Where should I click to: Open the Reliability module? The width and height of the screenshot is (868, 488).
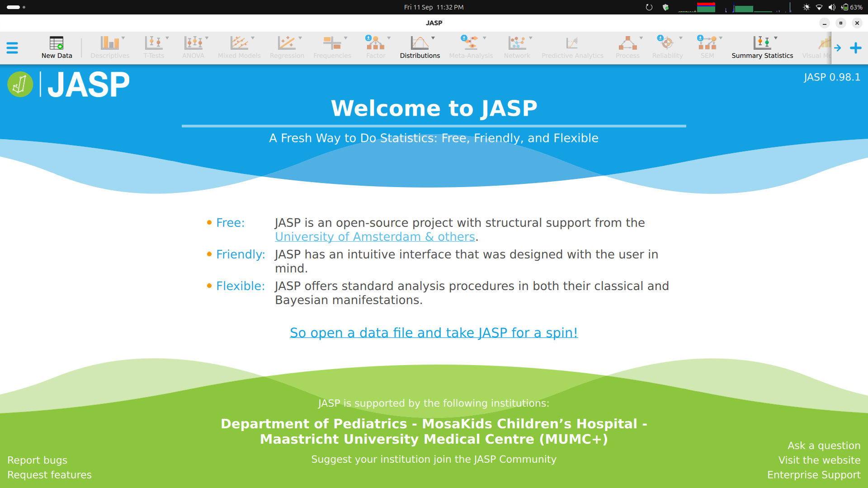coord(667,47)
